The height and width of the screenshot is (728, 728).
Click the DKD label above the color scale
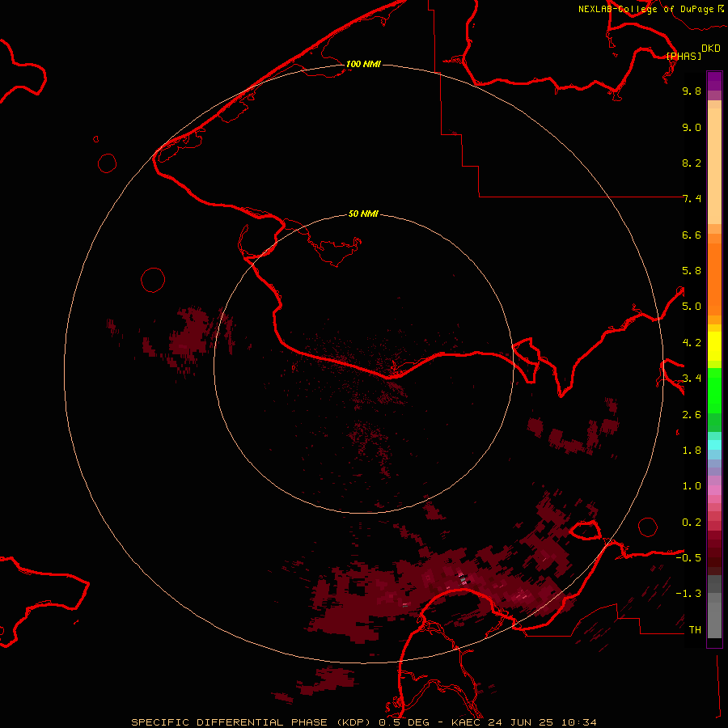click(711, 49)
